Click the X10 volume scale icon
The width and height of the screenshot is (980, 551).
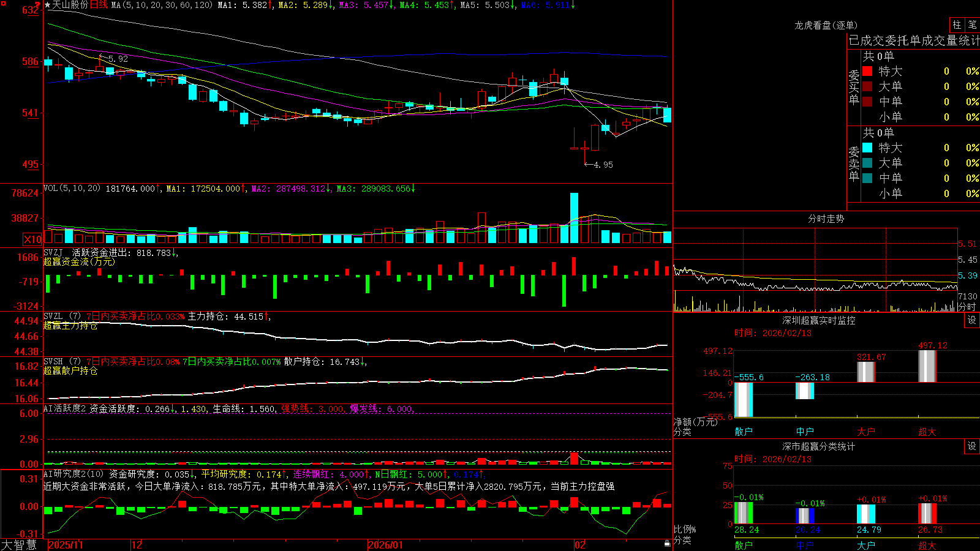(32, 239)
